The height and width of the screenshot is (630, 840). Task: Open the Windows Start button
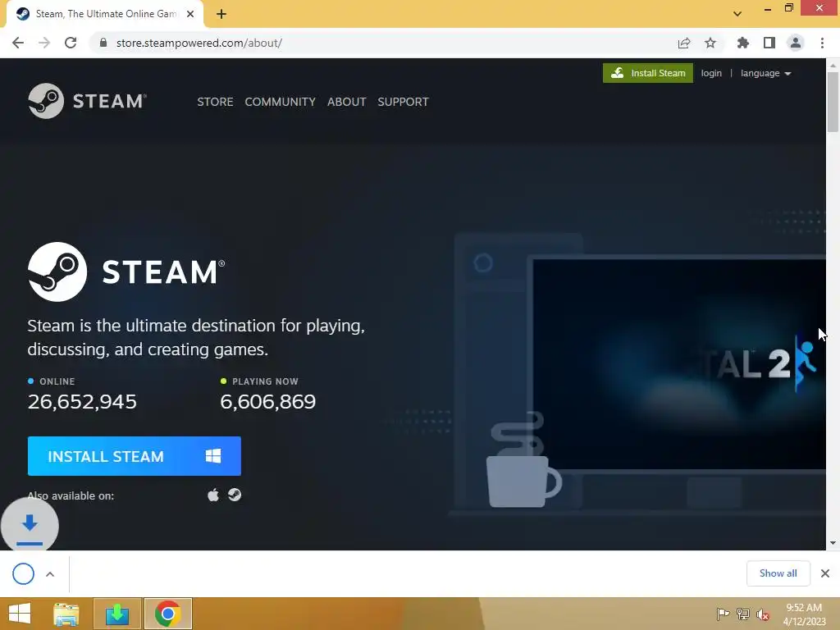point(20,614)
